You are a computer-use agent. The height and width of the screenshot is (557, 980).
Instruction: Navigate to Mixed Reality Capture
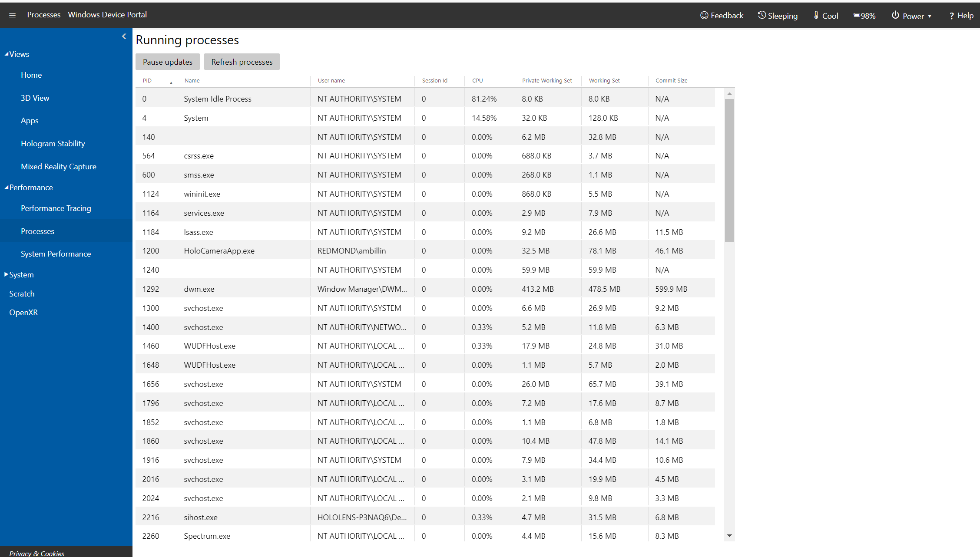(58, 166)
